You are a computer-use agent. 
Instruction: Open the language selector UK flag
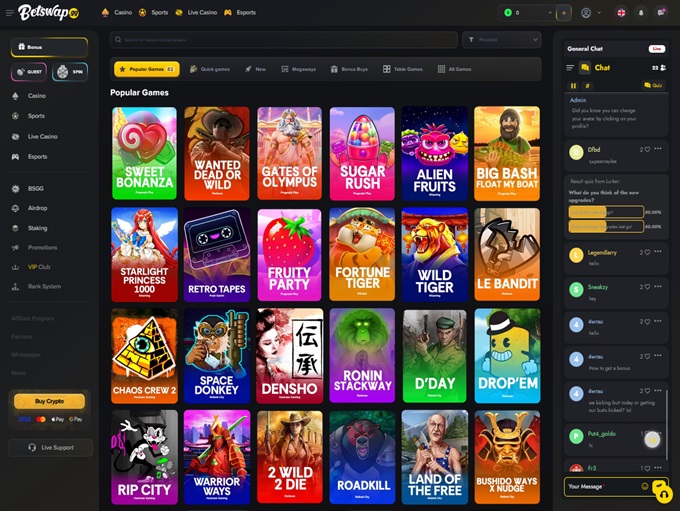click(621, 13)
